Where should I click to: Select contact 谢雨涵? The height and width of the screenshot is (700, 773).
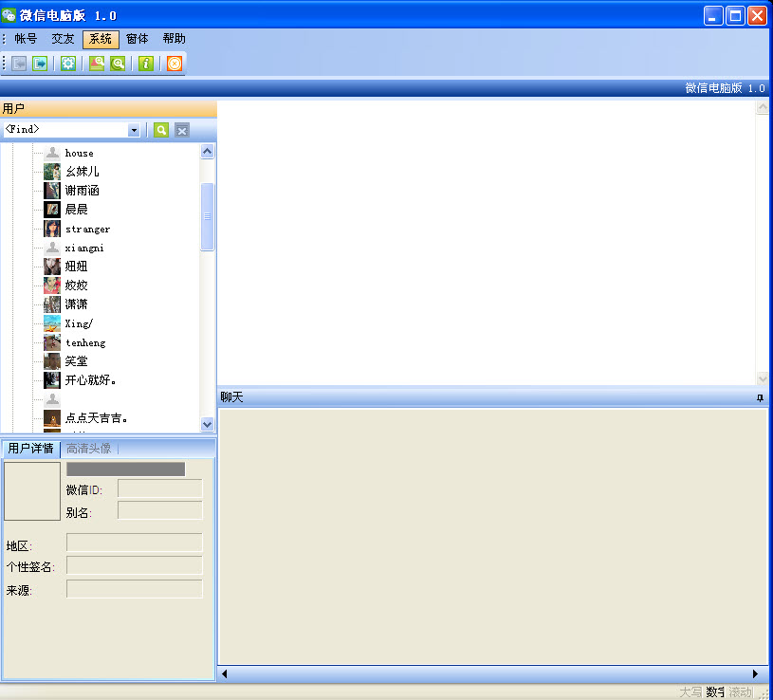coord(83,191)
